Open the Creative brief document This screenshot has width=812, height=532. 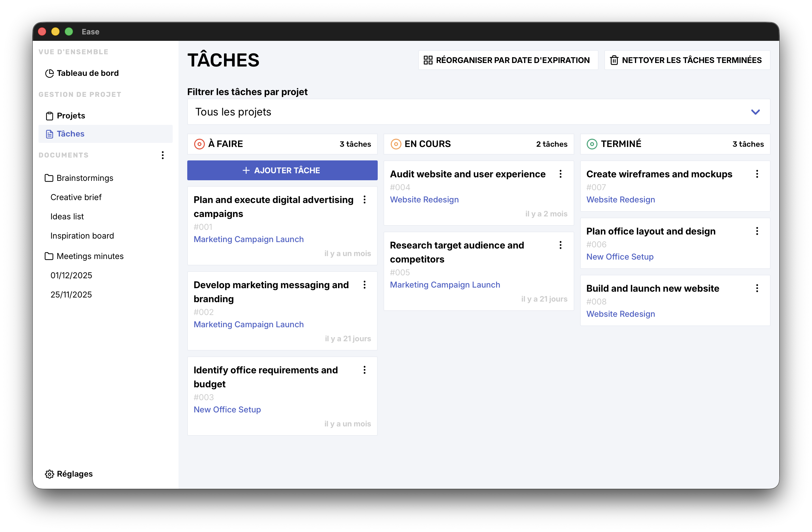click(76, 197)
